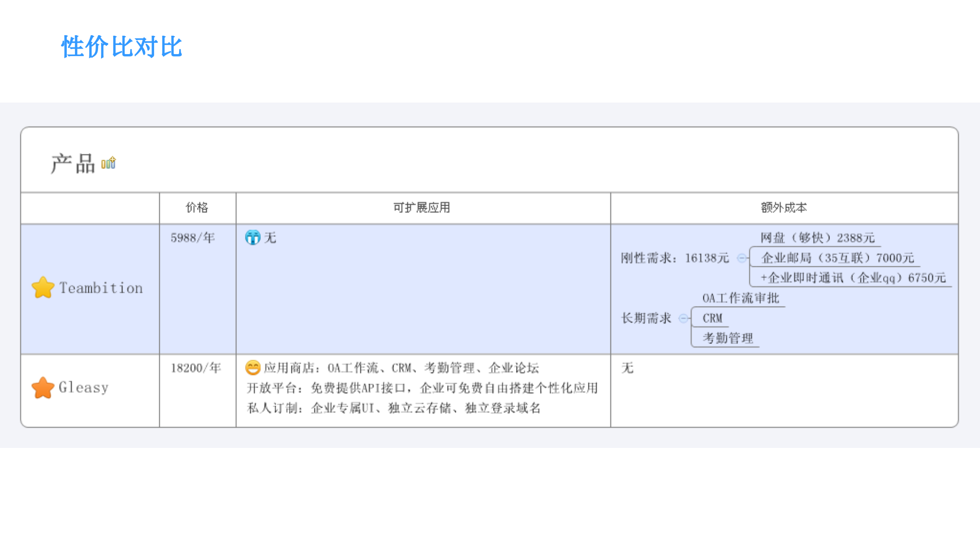Switch to the 价格 column header

coord(197,208)
